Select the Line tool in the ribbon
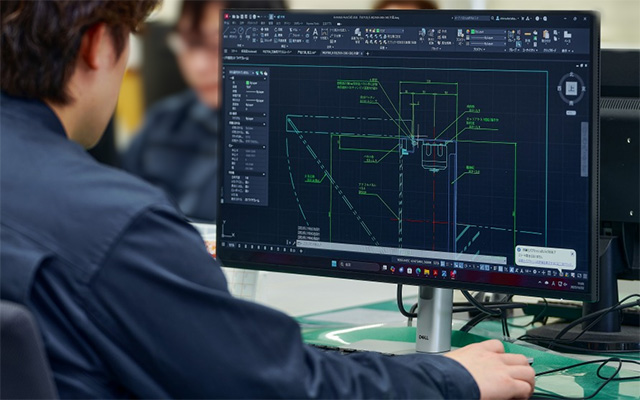Image resolution: width=640 pixels, height=400 pixels. 226,32
